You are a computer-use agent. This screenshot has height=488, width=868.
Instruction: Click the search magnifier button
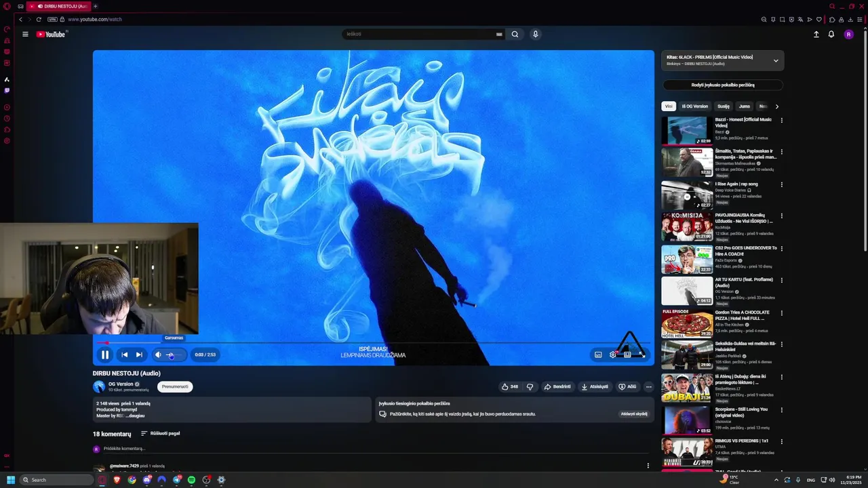(515, 34)
